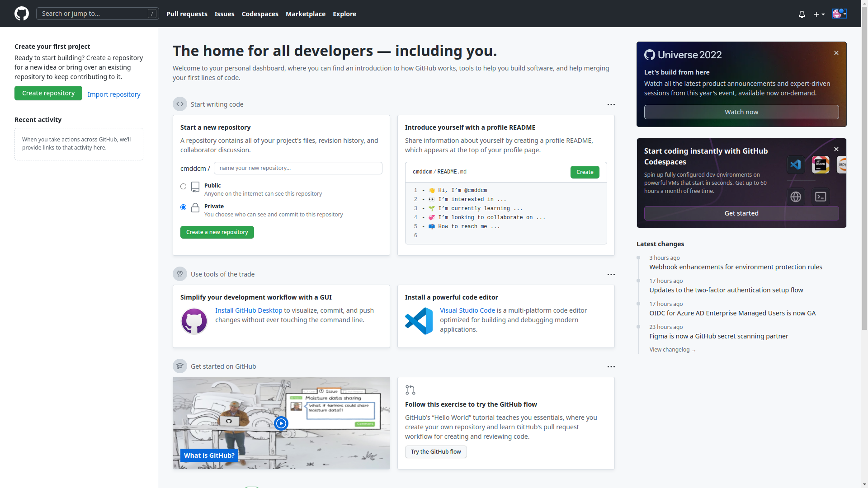The height and width of the screenshot is (488, 868).
Task: Click the heart emoji in README preview
Action: pyautogui.click(x=432, y=218)
